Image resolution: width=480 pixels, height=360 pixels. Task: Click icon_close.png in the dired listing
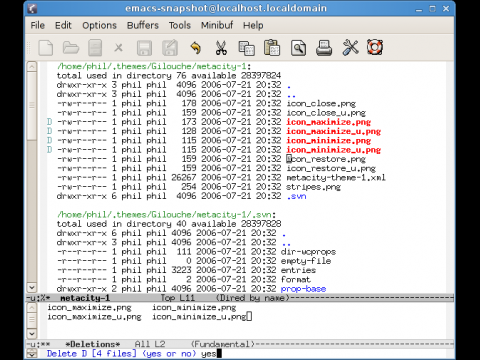pyautogui.click(x=321, y=104)
